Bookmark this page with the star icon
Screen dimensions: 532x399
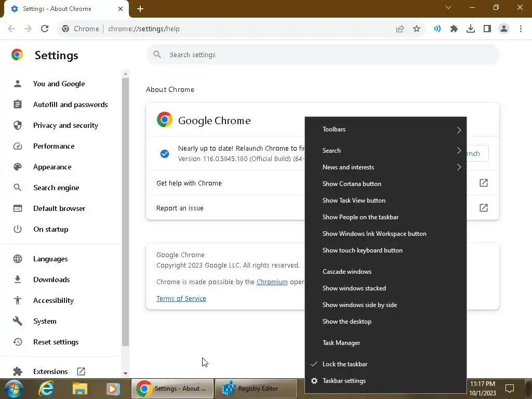pyautogui.click(x=417, y=29)
